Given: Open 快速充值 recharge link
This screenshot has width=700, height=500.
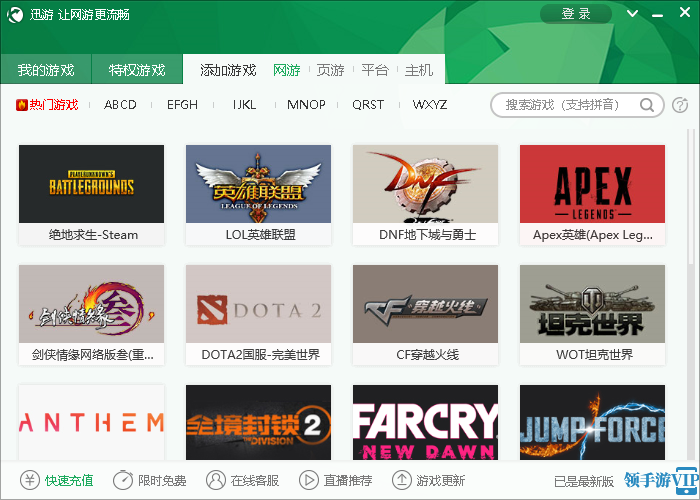Looking at the screenshot, I should pos(69,481).
